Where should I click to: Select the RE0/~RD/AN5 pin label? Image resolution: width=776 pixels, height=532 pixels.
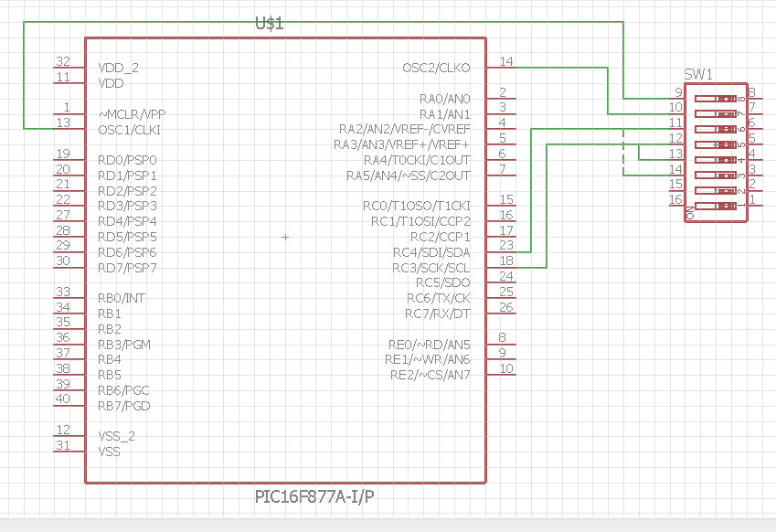click(x=429, y=345)
